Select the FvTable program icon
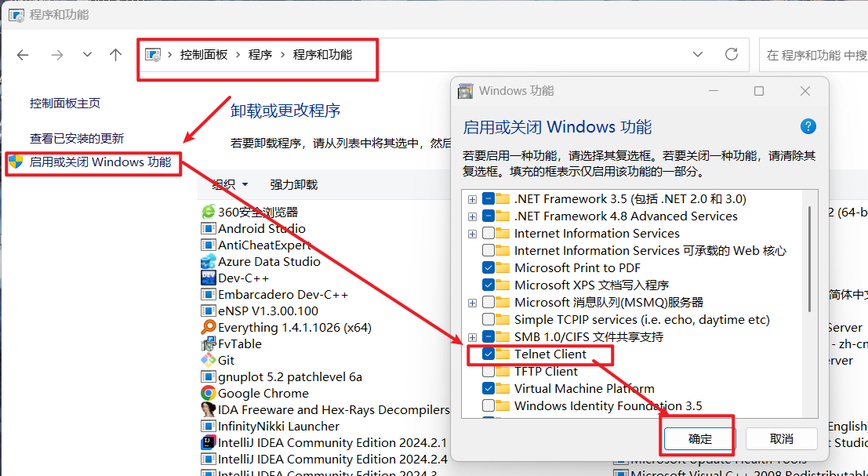This screenshot has width=868, height=476. pyautogui.click(x=208, y=343)
